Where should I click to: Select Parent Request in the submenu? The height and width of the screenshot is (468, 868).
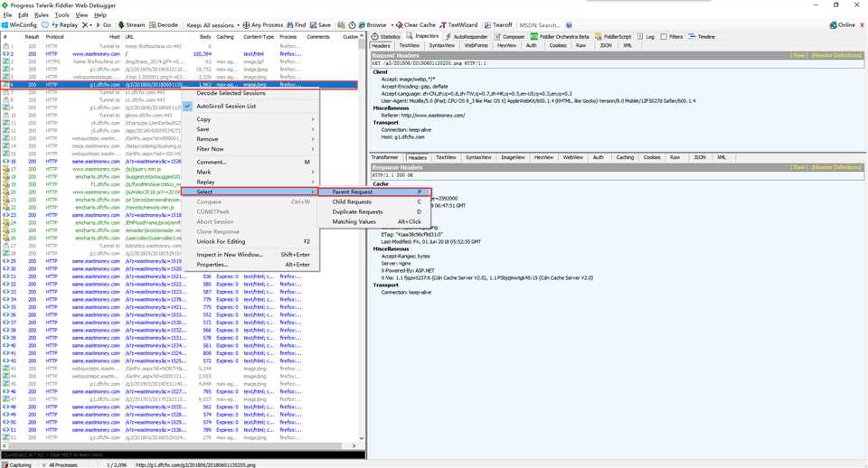tap(374, 192)
